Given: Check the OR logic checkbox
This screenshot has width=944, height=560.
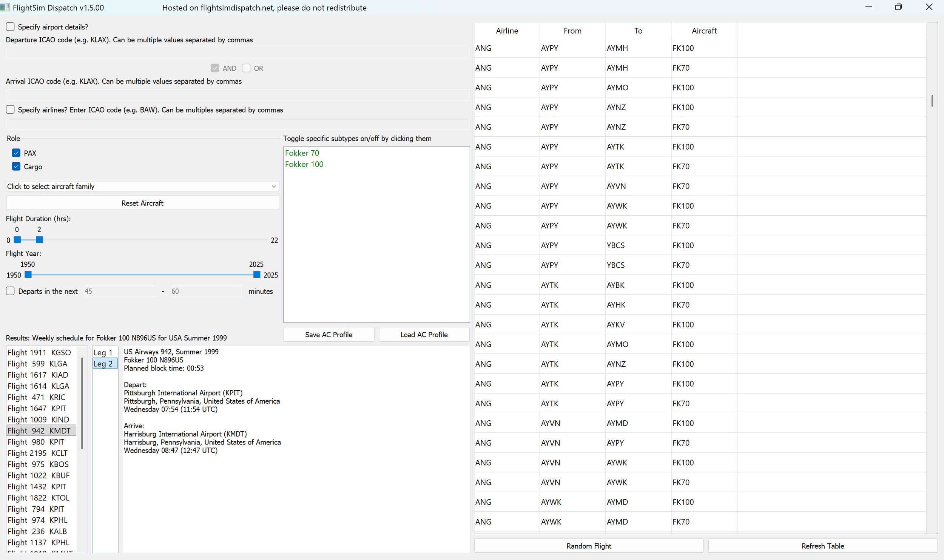Looking at the screenshot, I should click(x=246, y=68).
